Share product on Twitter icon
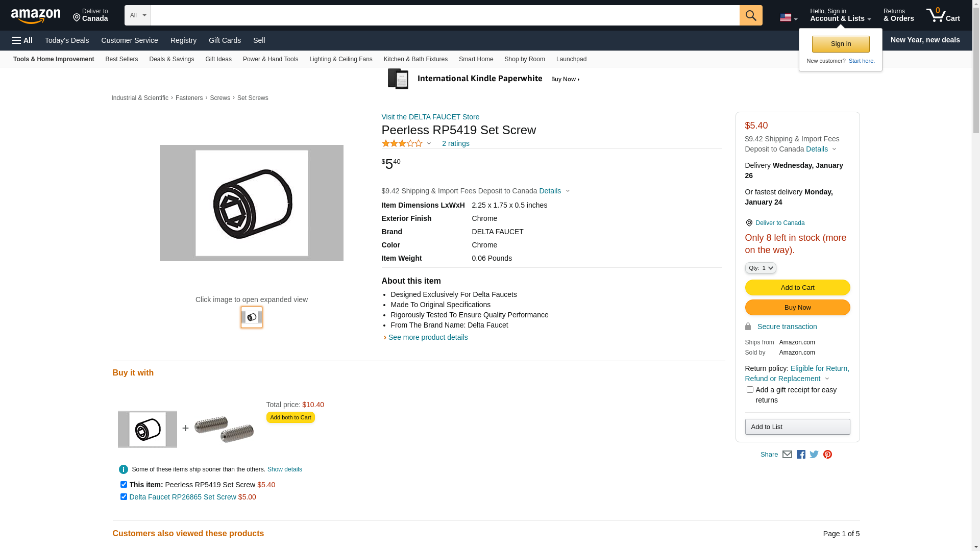 click(x=814, y=455)
